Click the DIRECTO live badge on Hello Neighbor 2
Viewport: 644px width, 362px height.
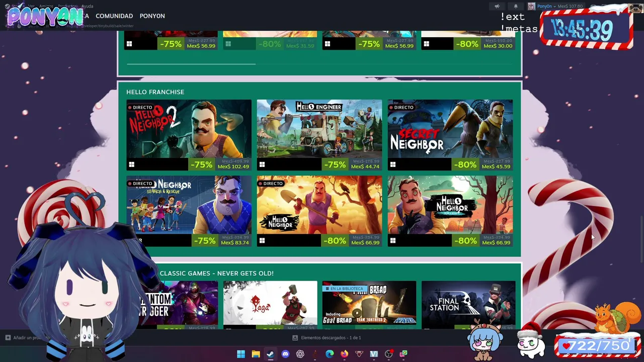pos(140,108)
